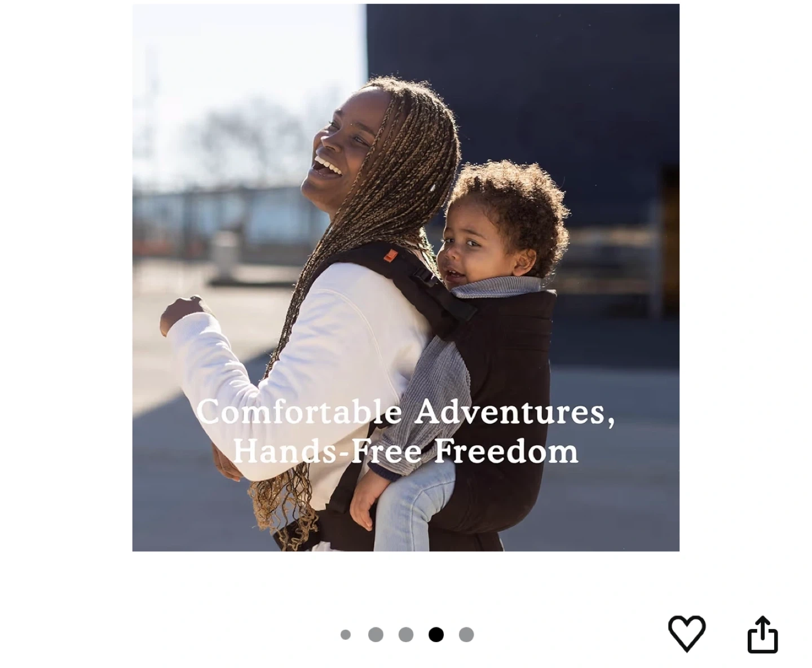The height and width of the screenshot is (668, 812).
Task: Open the share icon
Action: click(x=762, y=635)
